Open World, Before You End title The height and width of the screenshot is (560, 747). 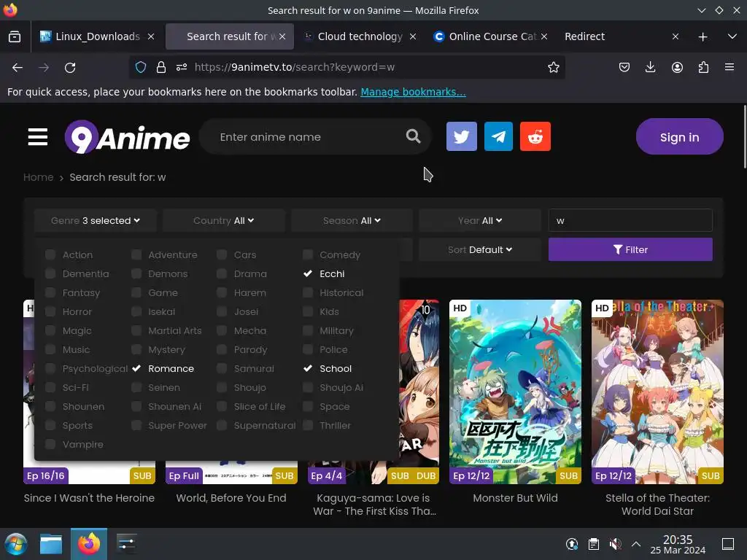click(x=231, y=498)
